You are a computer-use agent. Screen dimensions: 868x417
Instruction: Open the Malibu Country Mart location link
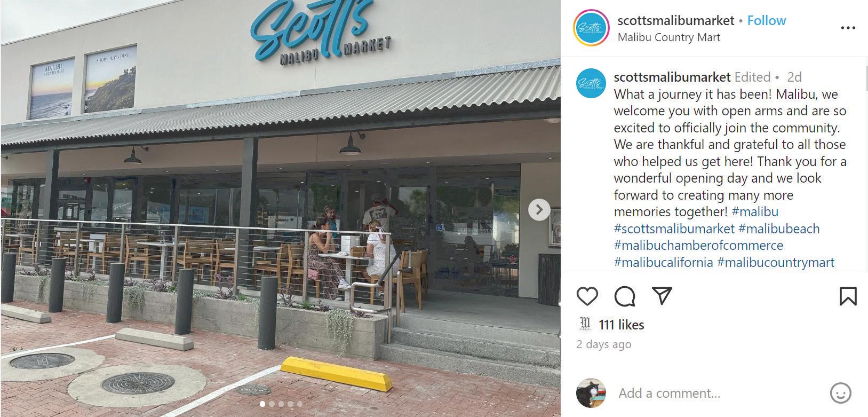(x=668, y=37)
